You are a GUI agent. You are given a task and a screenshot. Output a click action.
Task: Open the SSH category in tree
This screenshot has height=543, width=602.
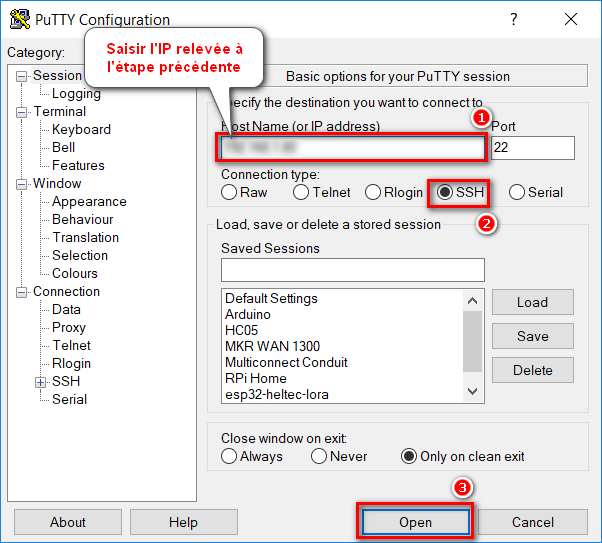[66, 381]
